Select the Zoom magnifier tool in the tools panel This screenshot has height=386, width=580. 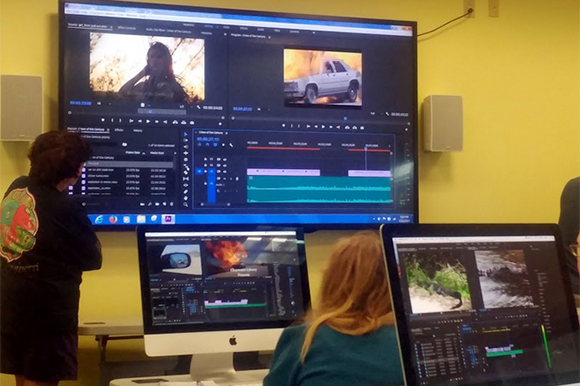[x=186, y=204]
